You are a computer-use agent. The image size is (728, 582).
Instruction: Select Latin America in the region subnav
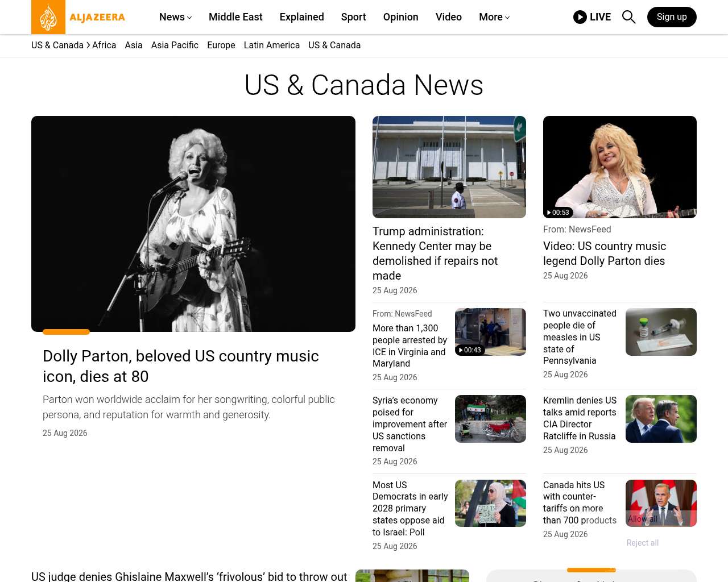[272, 45]
